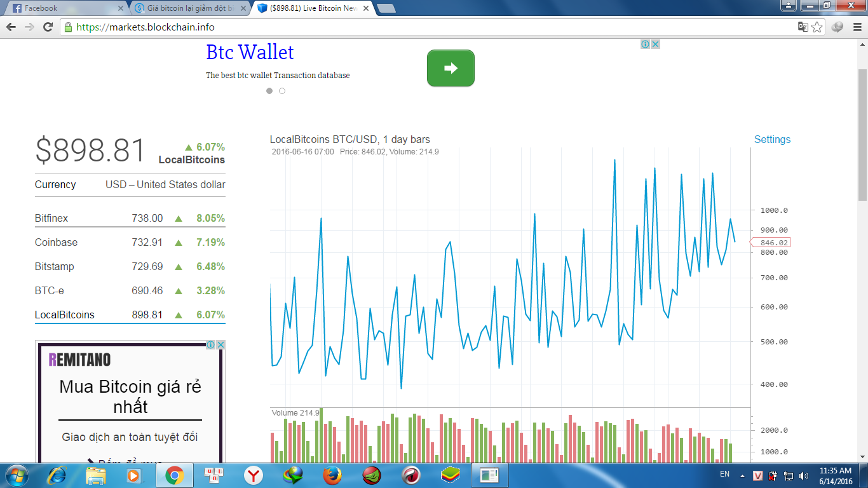Viewport: 868px width, 488px height.
Task: Open the network tray icon
Action: [789, 475]
